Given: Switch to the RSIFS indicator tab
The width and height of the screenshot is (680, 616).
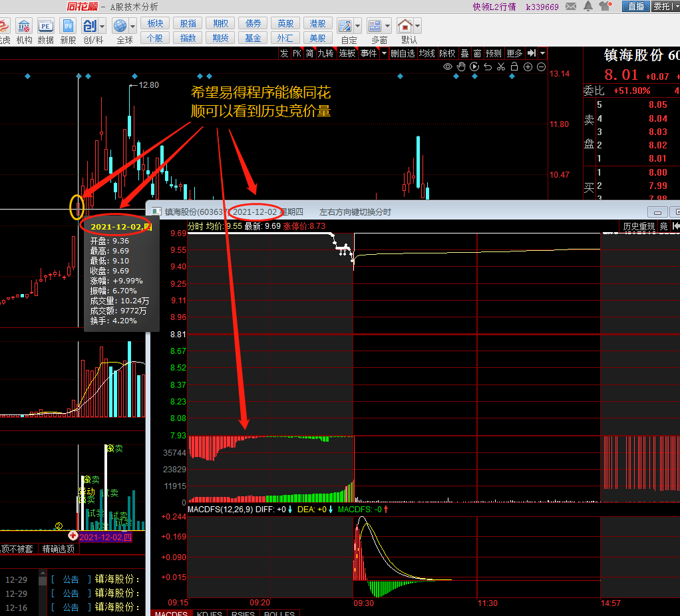Looking at the screenshot, I should click(x=244, y=613).
